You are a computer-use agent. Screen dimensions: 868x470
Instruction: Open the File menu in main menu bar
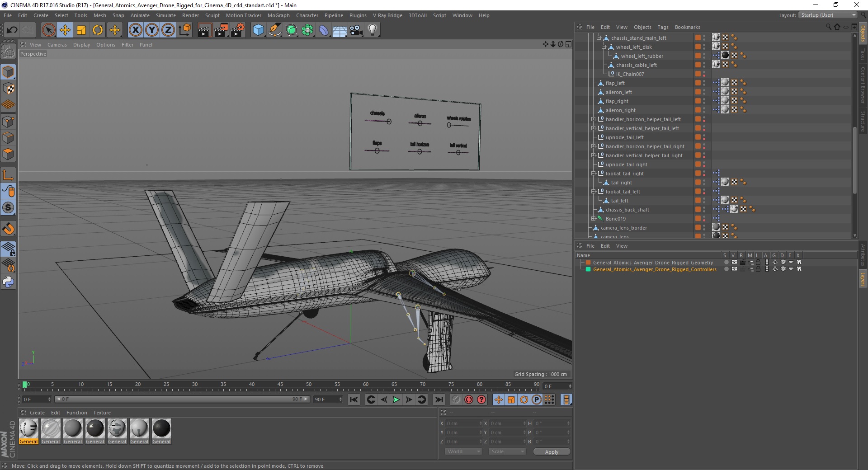click(x=8, y=15)
